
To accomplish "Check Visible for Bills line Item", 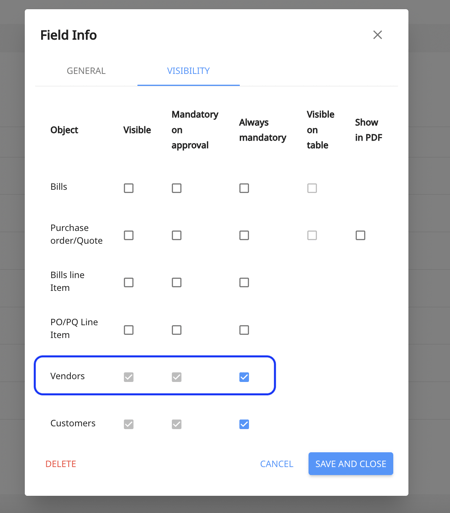I will point(129,283).
